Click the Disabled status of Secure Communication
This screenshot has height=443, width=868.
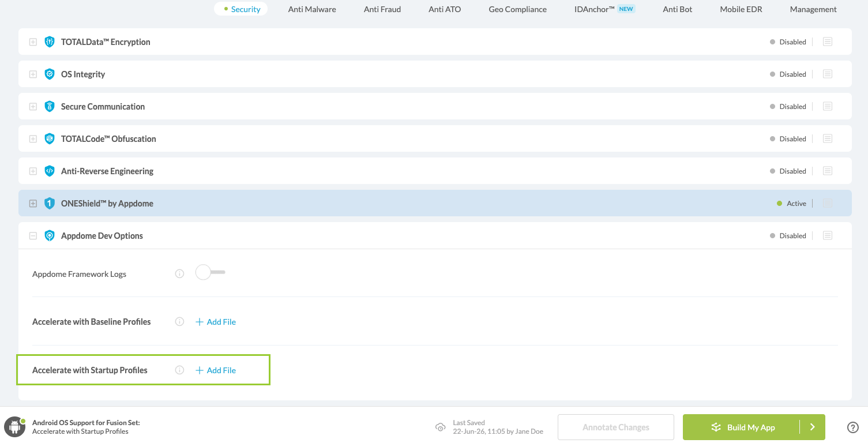click(788, 107)
